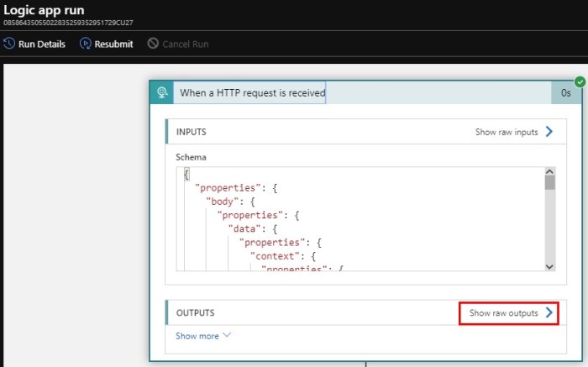Screen dimensions: 588x367
Task: Click the Resubmit play icon
Action: (x=85, y=44)
